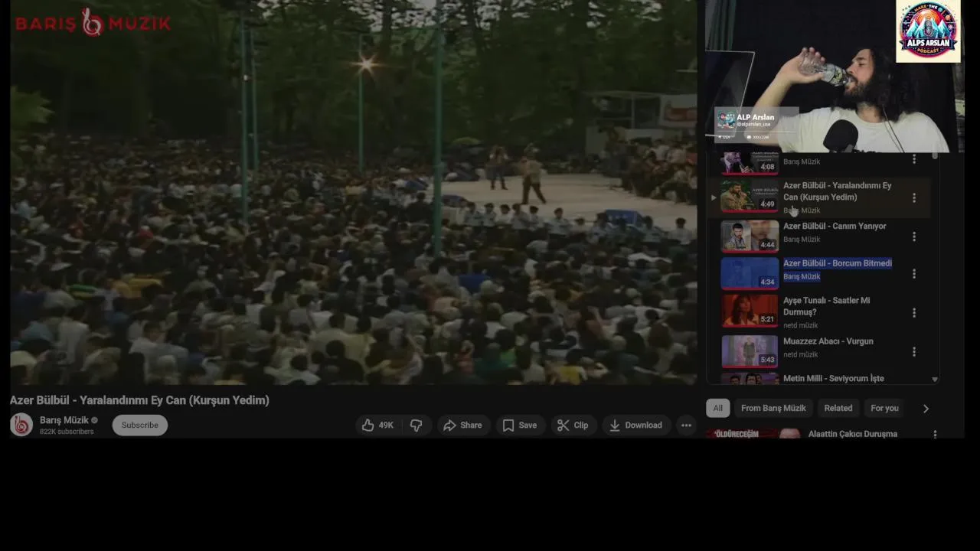Click the verified badge next to Barış Müzik
980x551 pixels.
point(95,420)
